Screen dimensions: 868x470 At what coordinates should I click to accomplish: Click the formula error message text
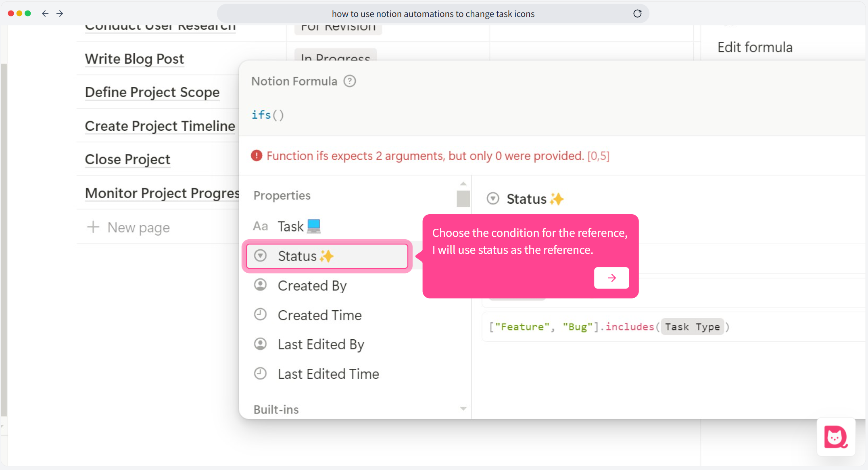(438, 156)
